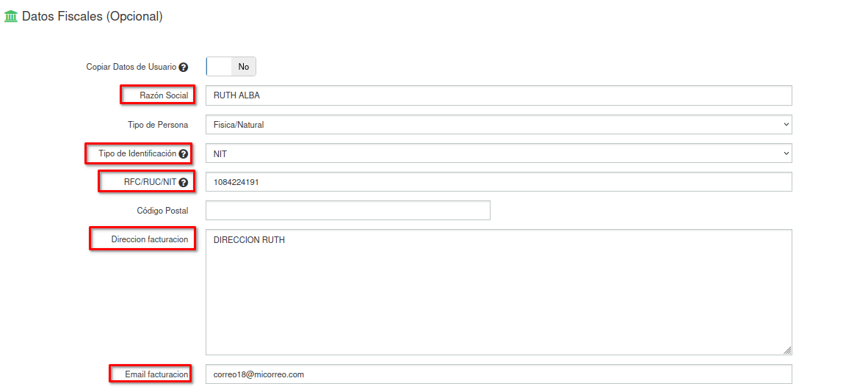Click the Razón Social text field
The height and width of the screenshot is (392, 868).
pyautogui.click(x=498, y=95)
